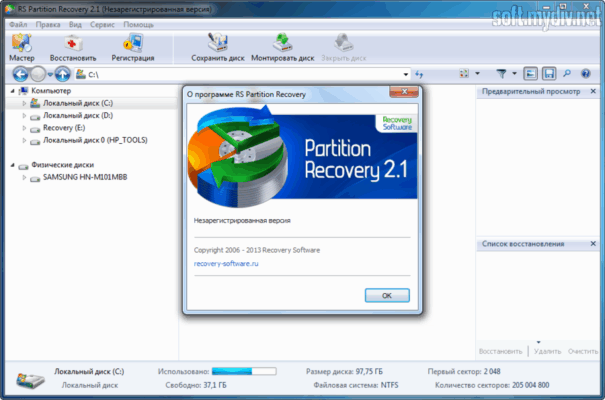
Task: Go up one level with up arrow
Action: click(63, 74)
